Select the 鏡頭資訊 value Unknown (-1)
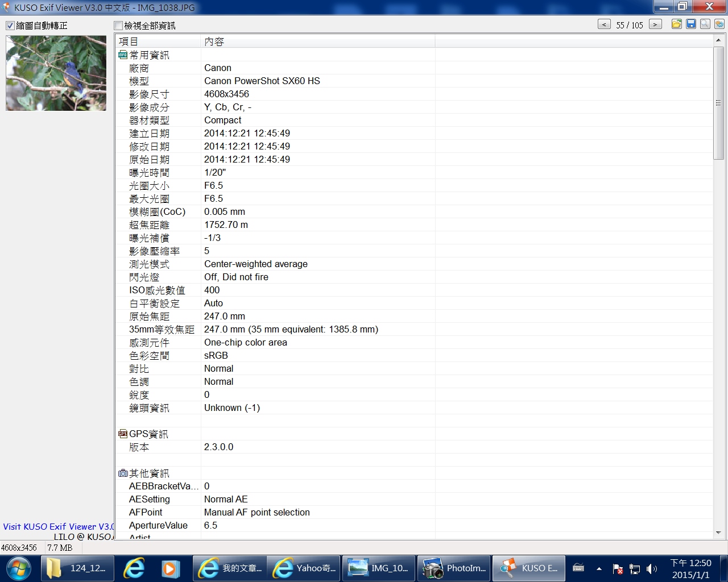 [x=232, y=408]
